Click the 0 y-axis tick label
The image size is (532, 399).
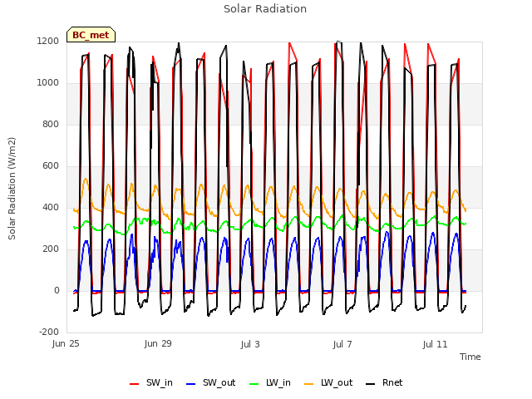point(57,290)
